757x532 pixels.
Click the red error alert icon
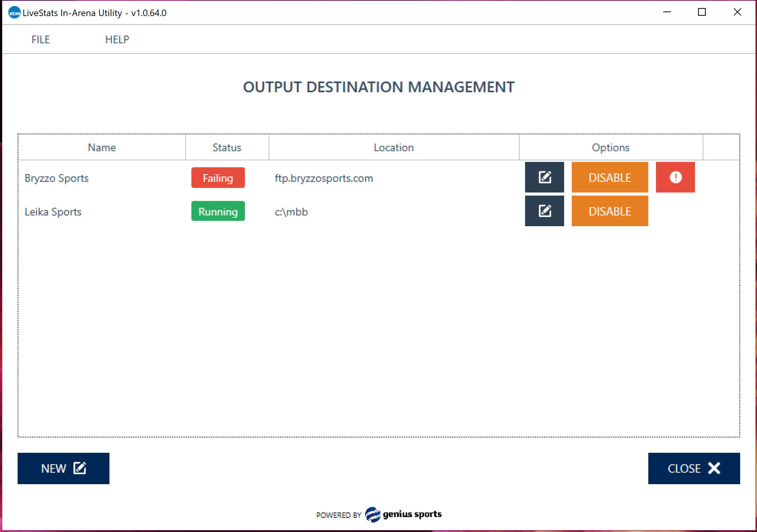pyautogui.click(x=675, y=177)
